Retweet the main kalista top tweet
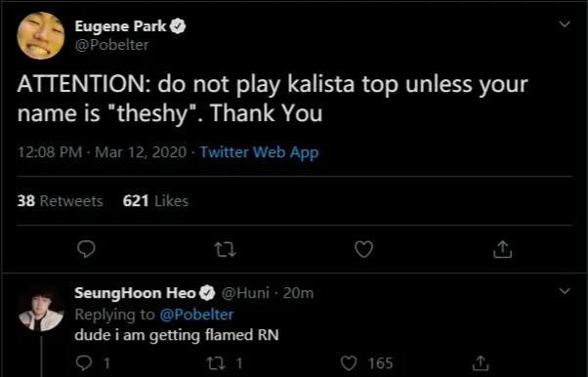The width and height of the screenshot is (588, 377). (225, 250)
